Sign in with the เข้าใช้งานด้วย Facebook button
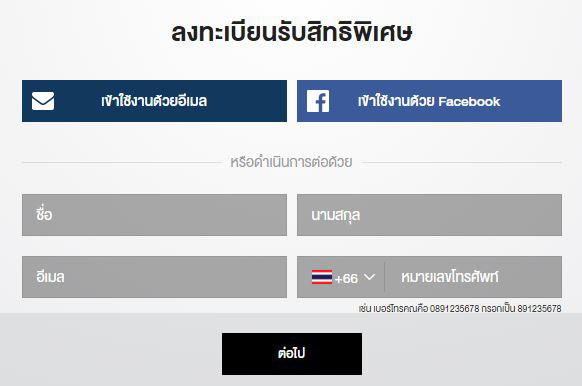Image resolution: width=582 pixels, height=386 pixels. [x=429, y=101]
